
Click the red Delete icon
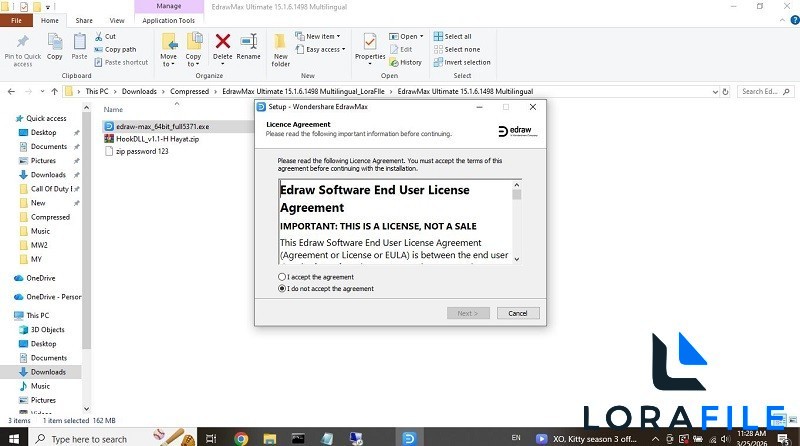click(x=222, y=41)
